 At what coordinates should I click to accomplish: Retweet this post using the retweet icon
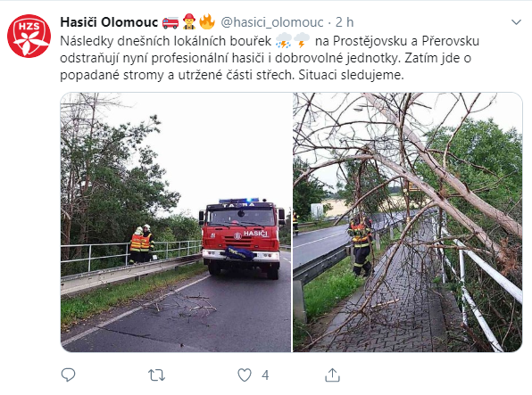(x=156, y=375)
